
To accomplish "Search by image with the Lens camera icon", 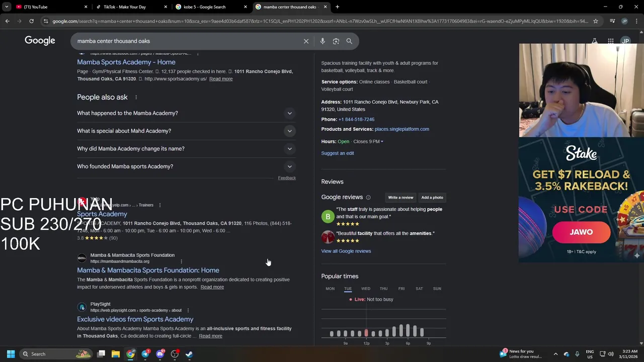I will 336,41.
